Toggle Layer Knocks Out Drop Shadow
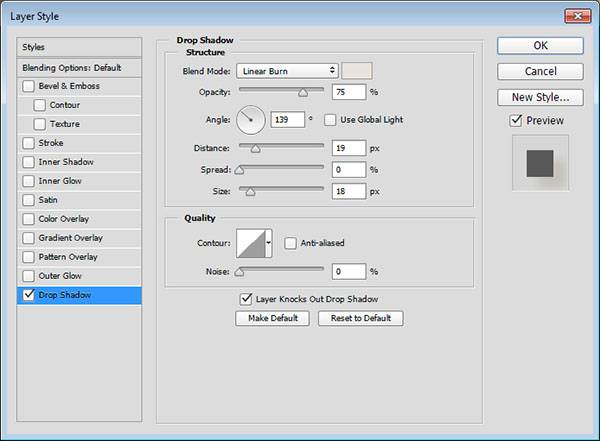Screen dimensions: 600x441 [246, 299]
